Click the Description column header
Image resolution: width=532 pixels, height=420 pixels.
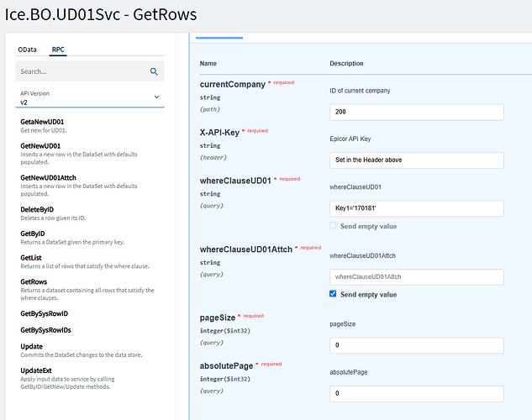point(346,63)
